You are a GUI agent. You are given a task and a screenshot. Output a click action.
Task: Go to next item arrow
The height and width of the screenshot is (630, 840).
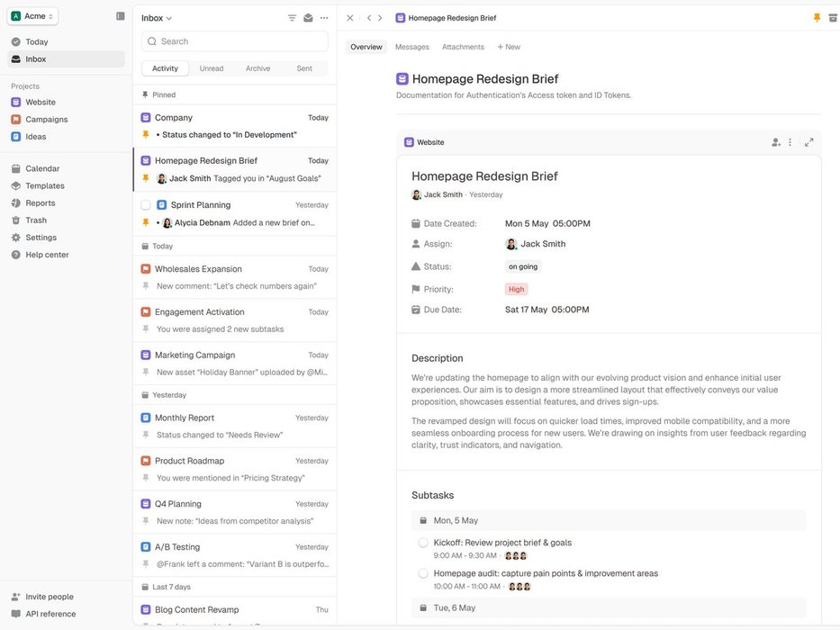tap(381, 18)
